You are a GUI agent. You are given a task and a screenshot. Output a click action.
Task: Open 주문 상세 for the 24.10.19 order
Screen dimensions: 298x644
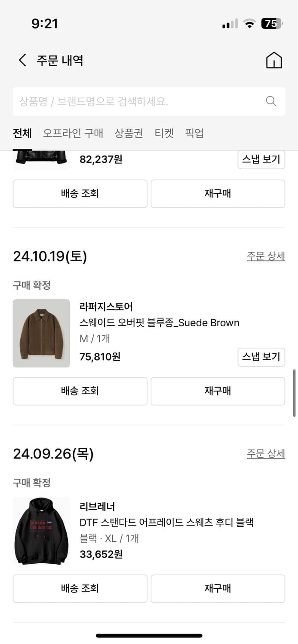pyautogui.click(x=266, y=255)
